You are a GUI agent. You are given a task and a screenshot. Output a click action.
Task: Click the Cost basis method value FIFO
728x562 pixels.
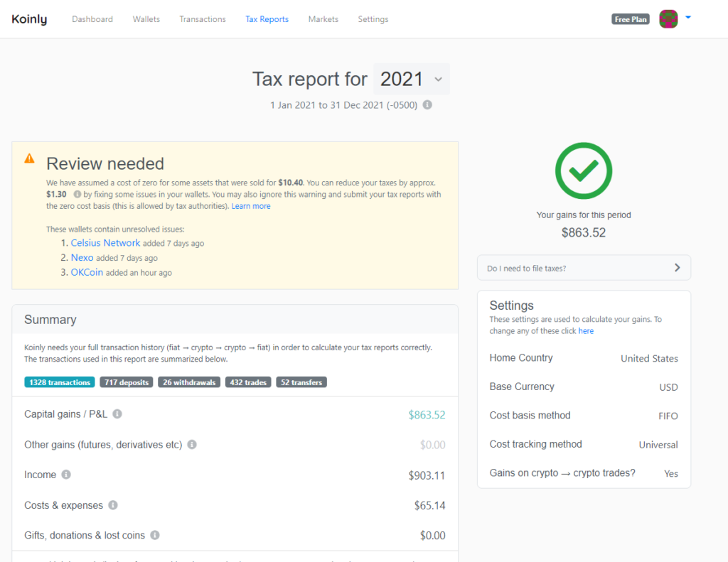(x=668, y=416)
